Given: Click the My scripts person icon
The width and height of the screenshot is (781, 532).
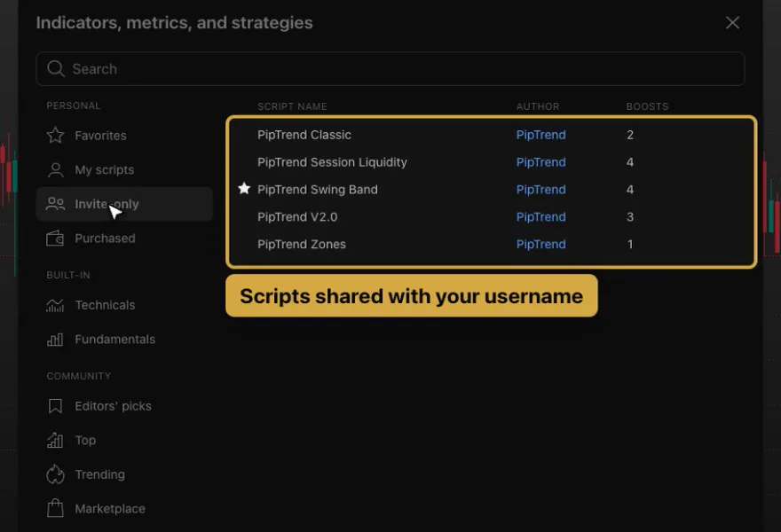Looking at the screenshot, I should pos(55,169).
